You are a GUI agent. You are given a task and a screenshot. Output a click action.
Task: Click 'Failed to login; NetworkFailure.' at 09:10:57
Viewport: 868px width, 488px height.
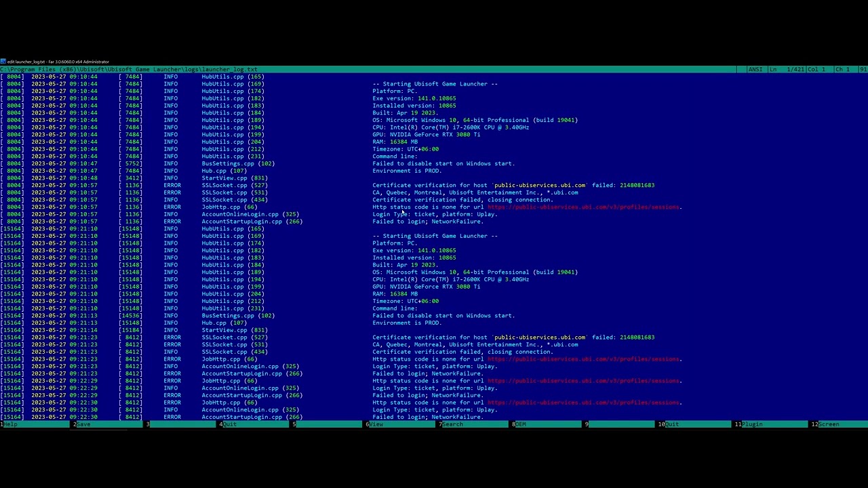click(428, 222)
